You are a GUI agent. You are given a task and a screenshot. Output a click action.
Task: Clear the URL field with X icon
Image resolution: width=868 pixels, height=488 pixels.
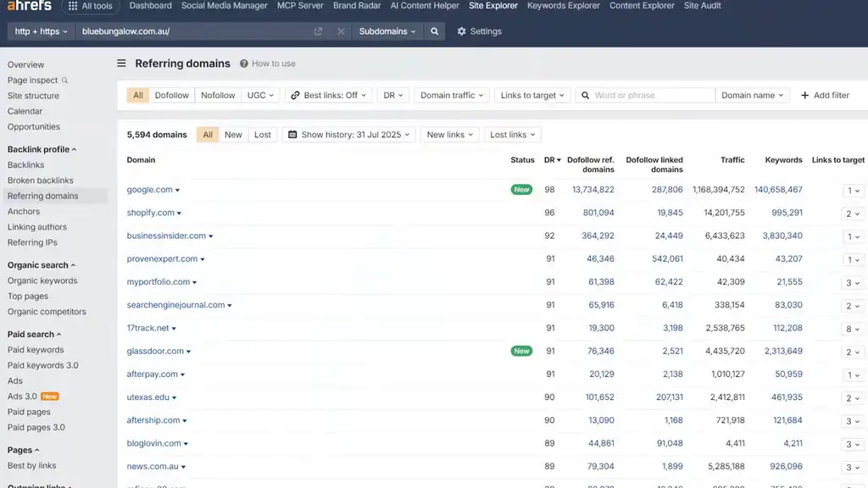point(341,31)
